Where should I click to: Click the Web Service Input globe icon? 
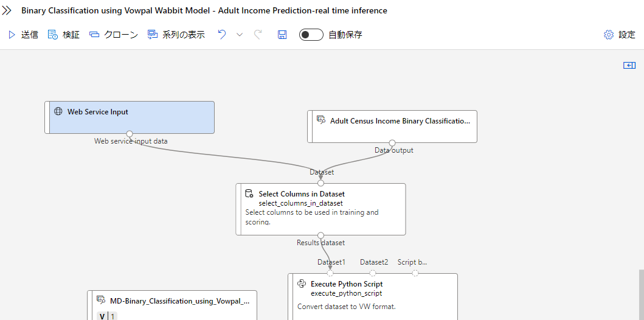click(58, 112)
